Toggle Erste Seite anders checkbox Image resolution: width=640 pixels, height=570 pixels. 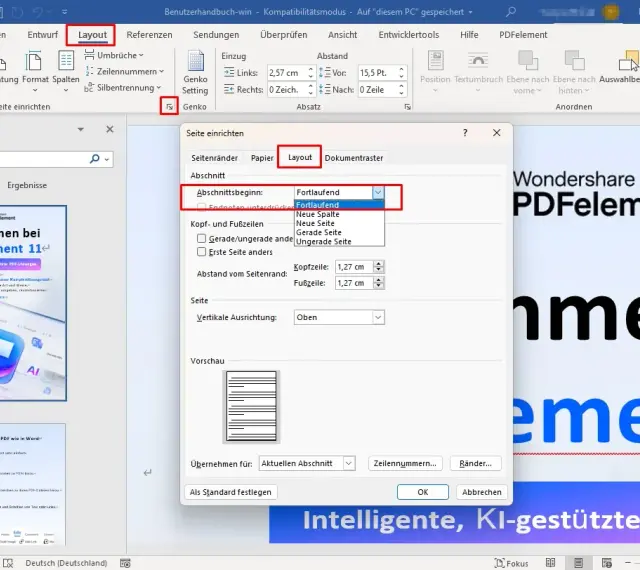[201, 252]
